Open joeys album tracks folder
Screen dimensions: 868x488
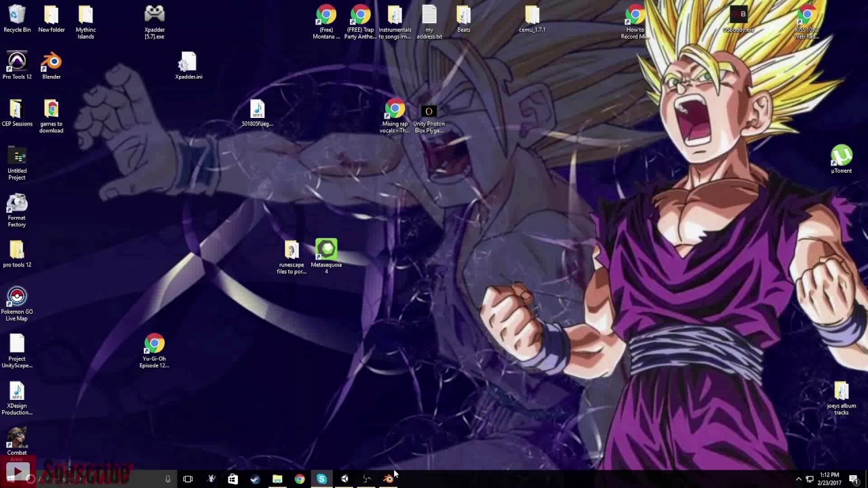coord(842,399)
